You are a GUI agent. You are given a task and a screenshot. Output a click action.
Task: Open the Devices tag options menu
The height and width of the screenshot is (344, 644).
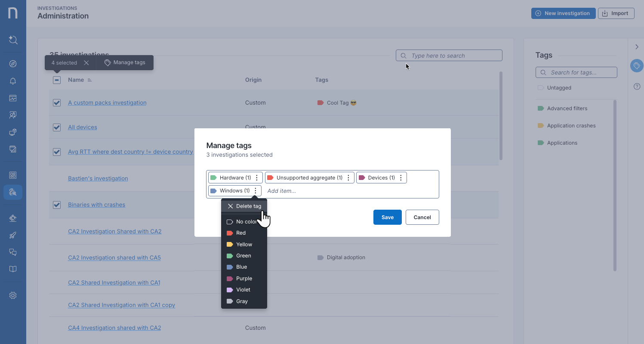coord(401,177)
